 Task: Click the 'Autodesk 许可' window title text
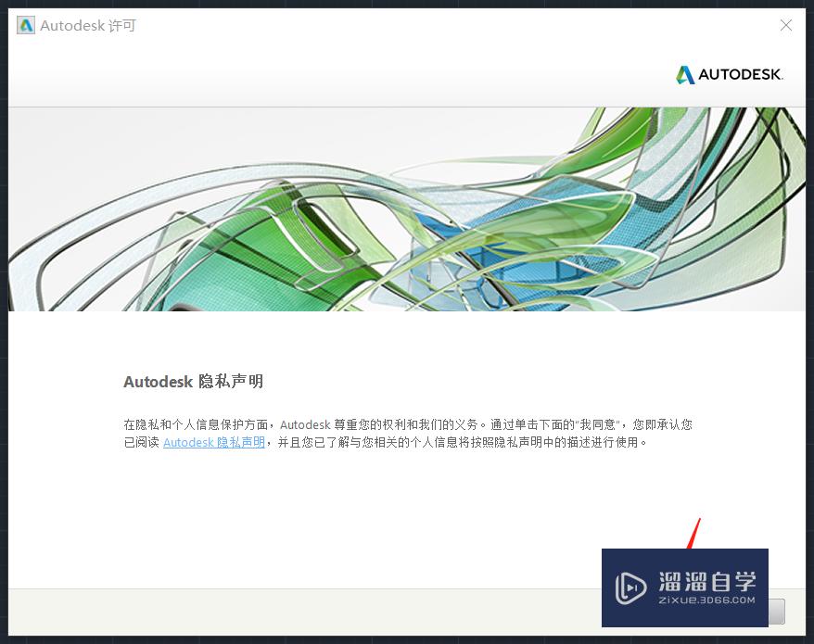[x=88, y=25]
